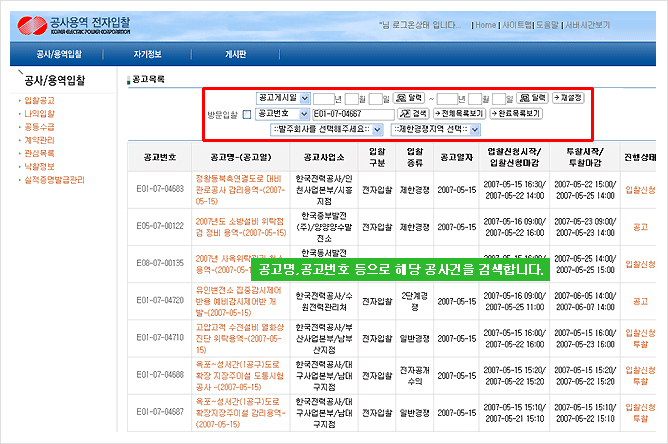Click 입찰신청 status for E01-07-04688

pyautogui.click(x=640, y=370)
